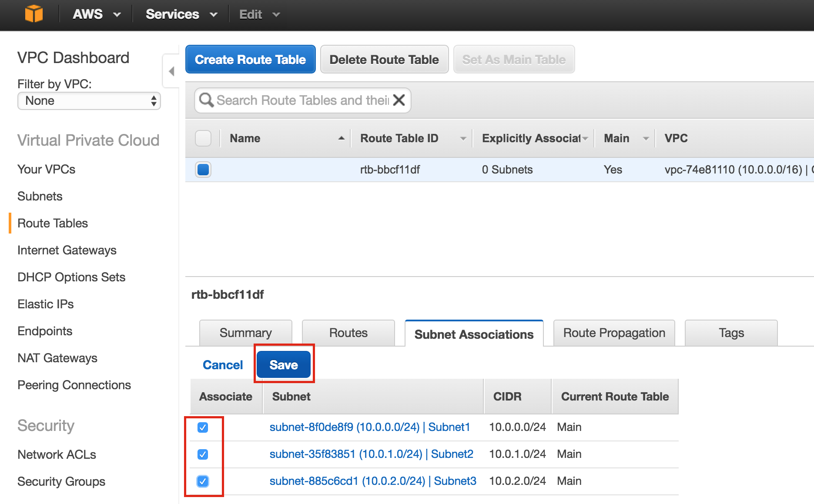The image size is (814, 504).
Task: Click Delete Route Table button
Action: pos(384,60)
